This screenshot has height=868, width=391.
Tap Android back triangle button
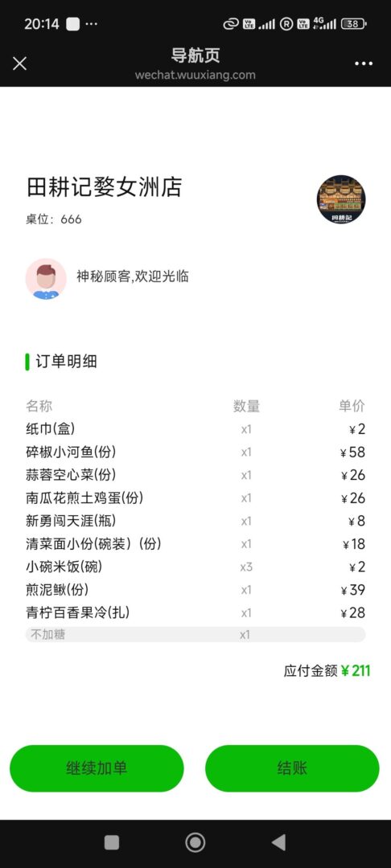[278, 842]
